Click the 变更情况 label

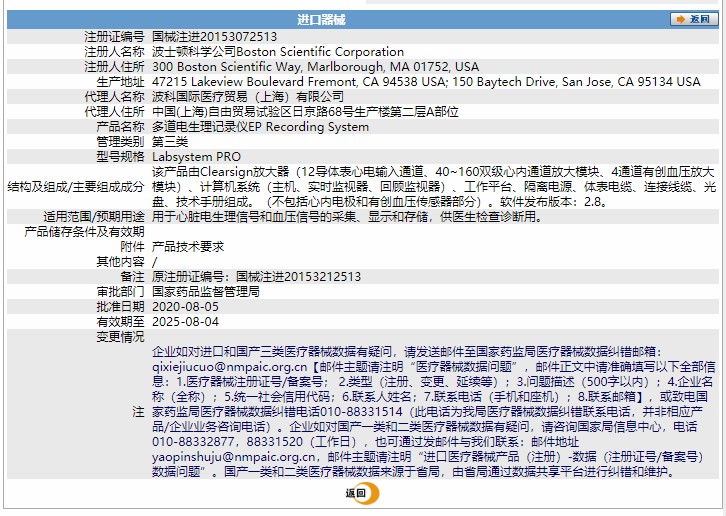pos(120,337)
